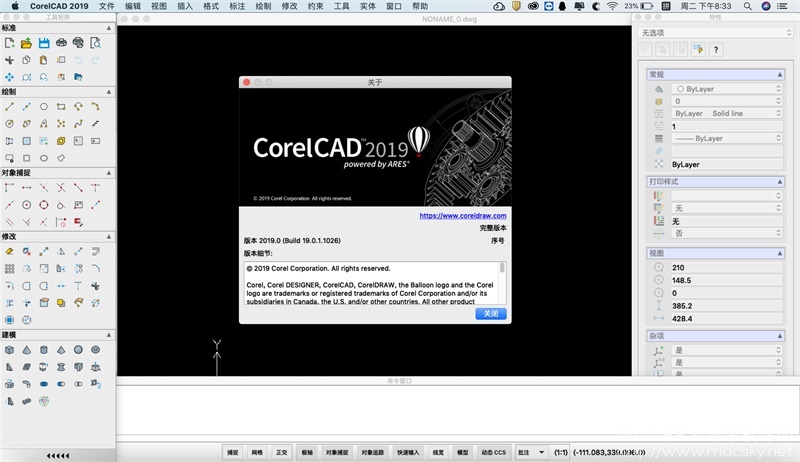Screen dimensions: 800x462
Task: Toggle 极轴 polar in status bar
Action: point(307,452)
